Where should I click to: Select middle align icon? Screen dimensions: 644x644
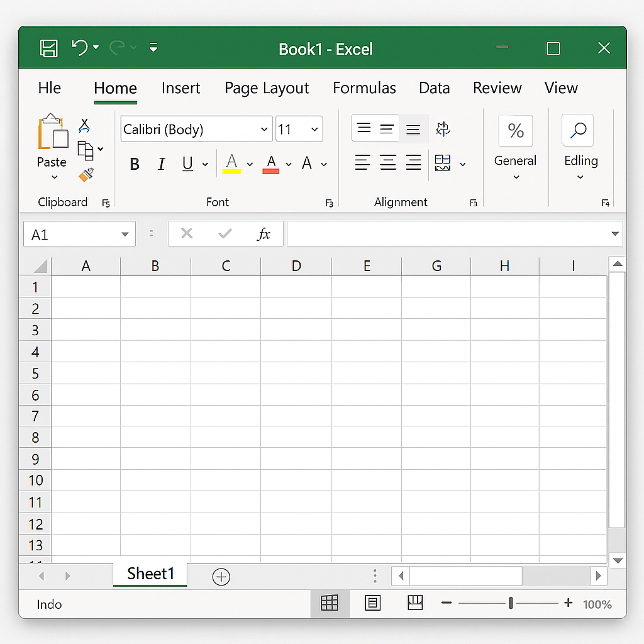click(x=387, y=129)
